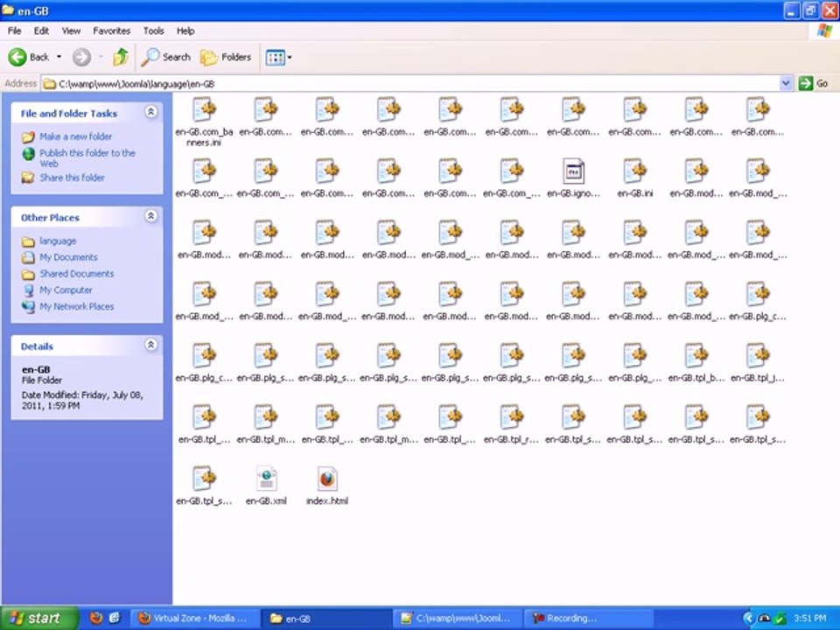Open the Edit menu
Image resolution: width=840 pixels, height=630 pixels.
[41, 31]
